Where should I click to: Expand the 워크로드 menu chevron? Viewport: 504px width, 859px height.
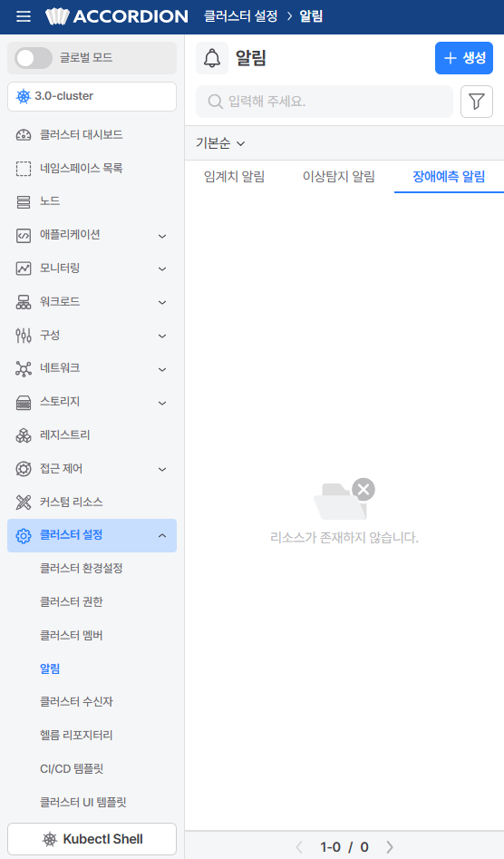162,302
